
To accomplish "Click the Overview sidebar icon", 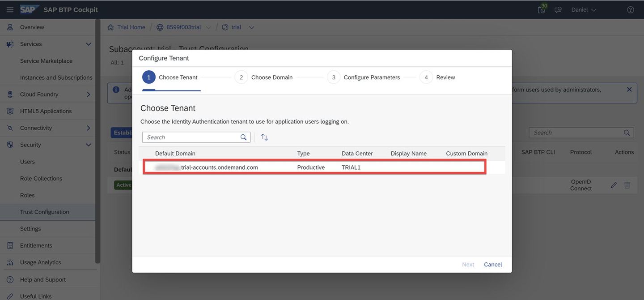I will click(x=10, y=27).
